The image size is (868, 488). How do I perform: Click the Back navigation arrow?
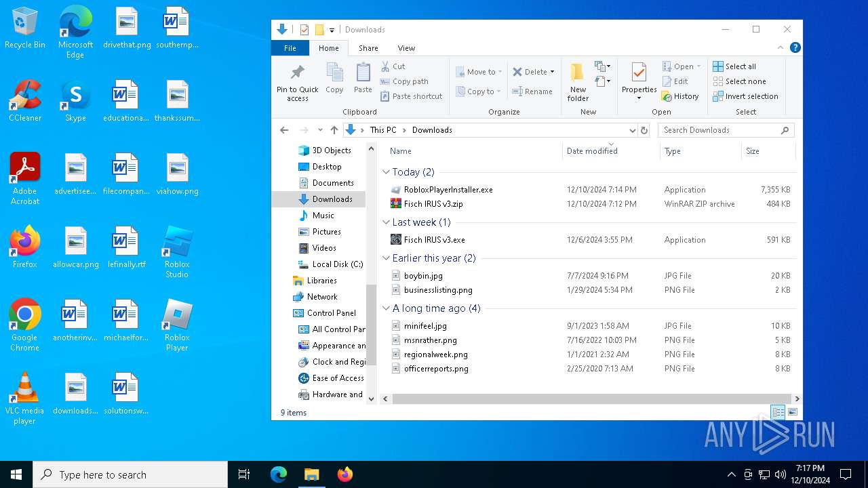point(284,130)
